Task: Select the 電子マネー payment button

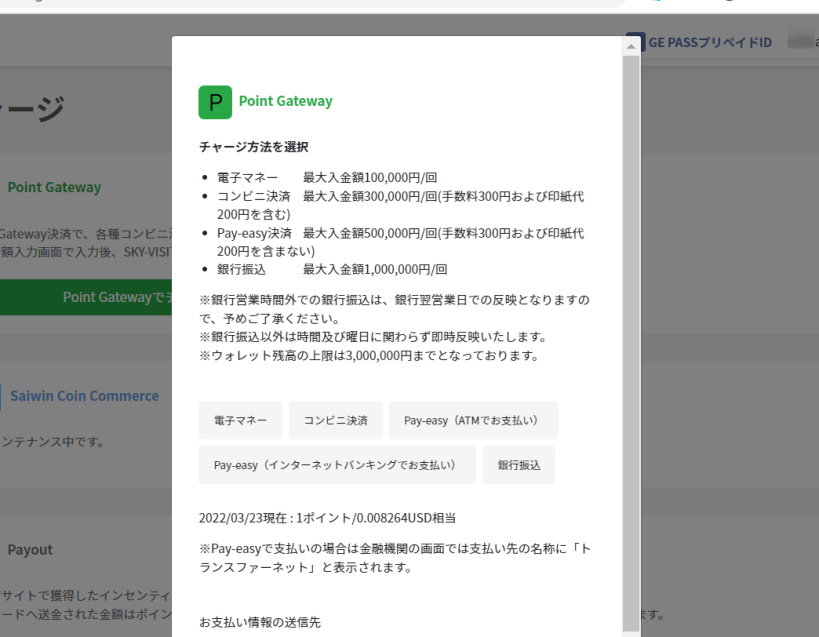Action: [x=240, y=420]
